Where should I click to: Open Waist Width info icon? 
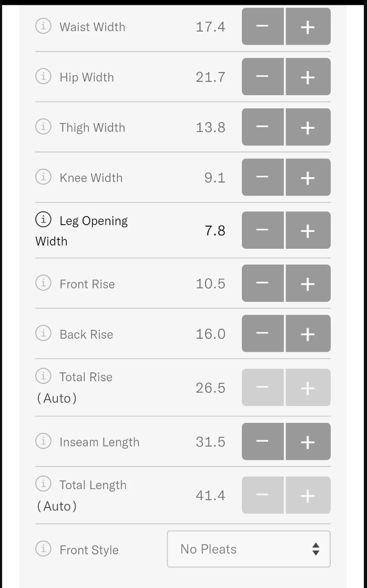click(43, 26)
